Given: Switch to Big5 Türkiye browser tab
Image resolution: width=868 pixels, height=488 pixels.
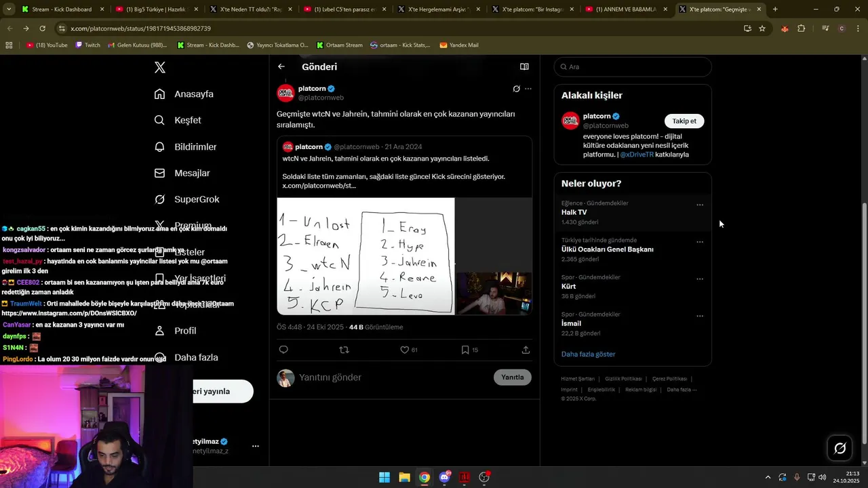Looking at the screenshot, I should pos(156,9).
